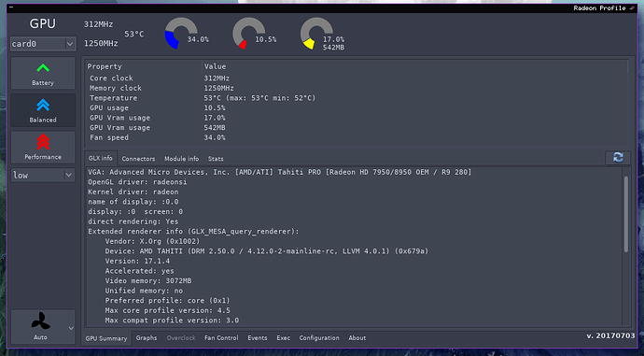Select the Performance power profile button

43,148
